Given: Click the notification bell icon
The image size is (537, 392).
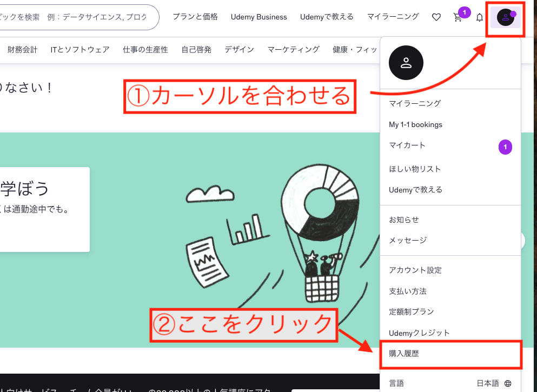Looking at the screenshot, I should [479, 17].
